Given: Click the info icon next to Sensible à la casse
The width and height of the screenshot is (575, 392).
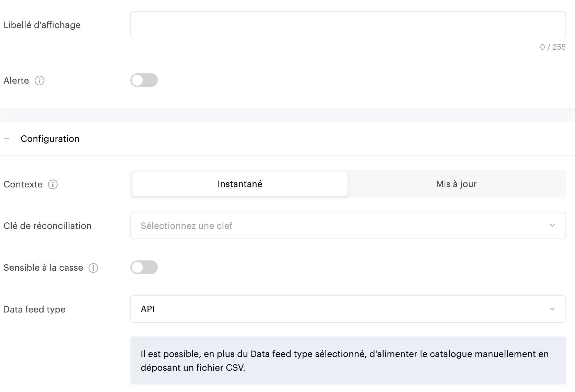Looking at the screenshot, I should tap(93, 268).
